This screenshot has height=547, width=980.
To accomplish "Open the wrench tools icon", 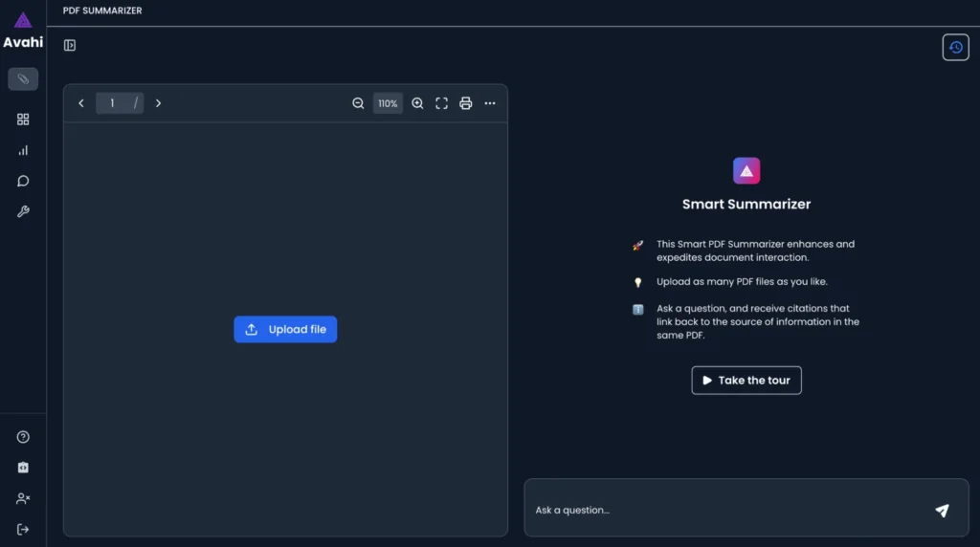I will click(23, 211).
